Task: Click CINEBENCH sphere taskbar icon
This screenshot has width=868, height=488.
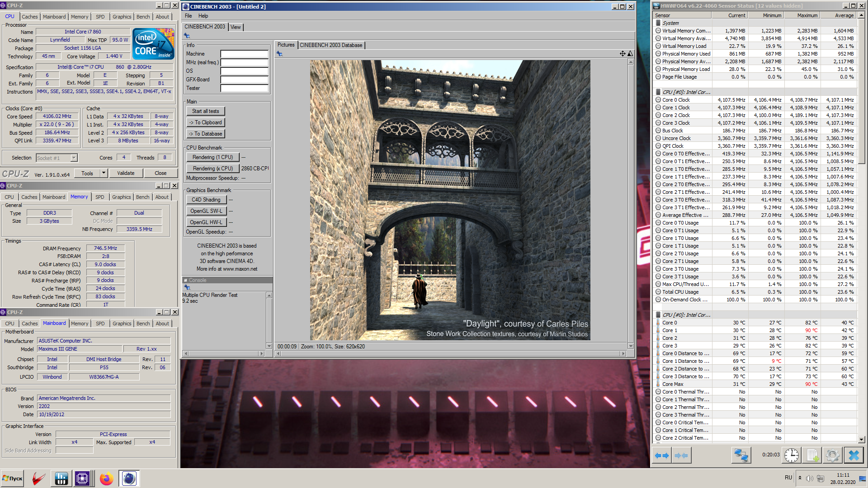Action: coord(129,479)
